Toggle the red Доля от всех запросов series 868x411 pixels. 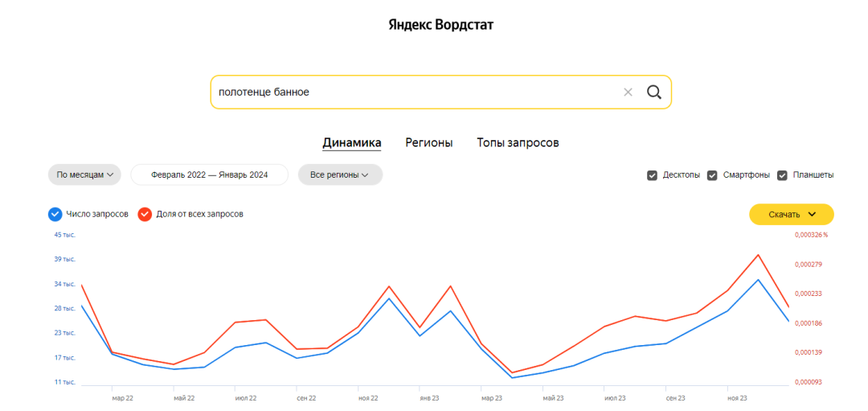(145, 214)
